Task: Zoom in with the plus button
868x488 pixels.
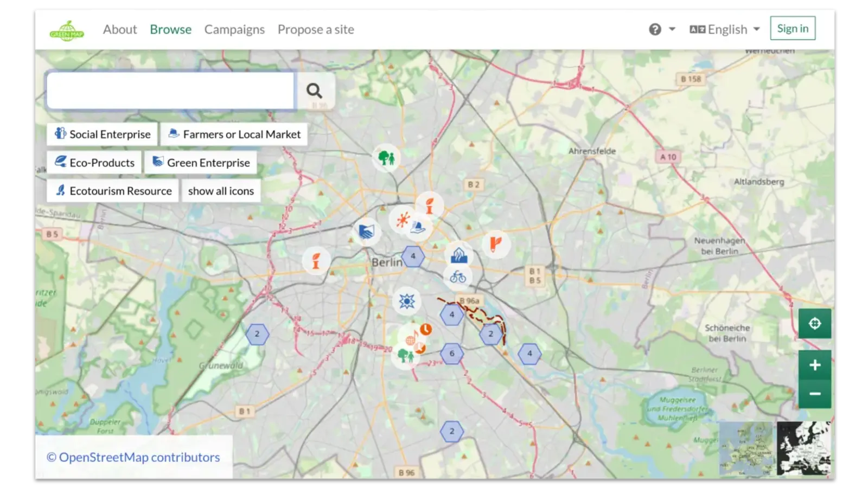Action: tap(814, 365)
